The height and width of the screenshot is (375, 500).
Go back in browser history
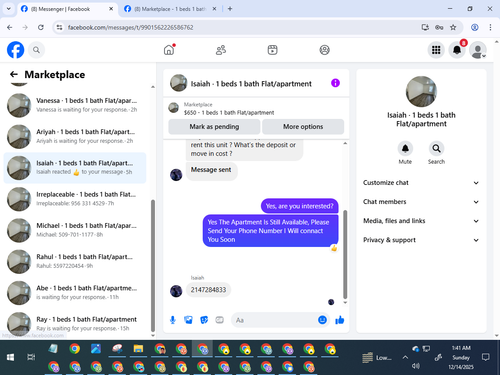click(10, 27)
